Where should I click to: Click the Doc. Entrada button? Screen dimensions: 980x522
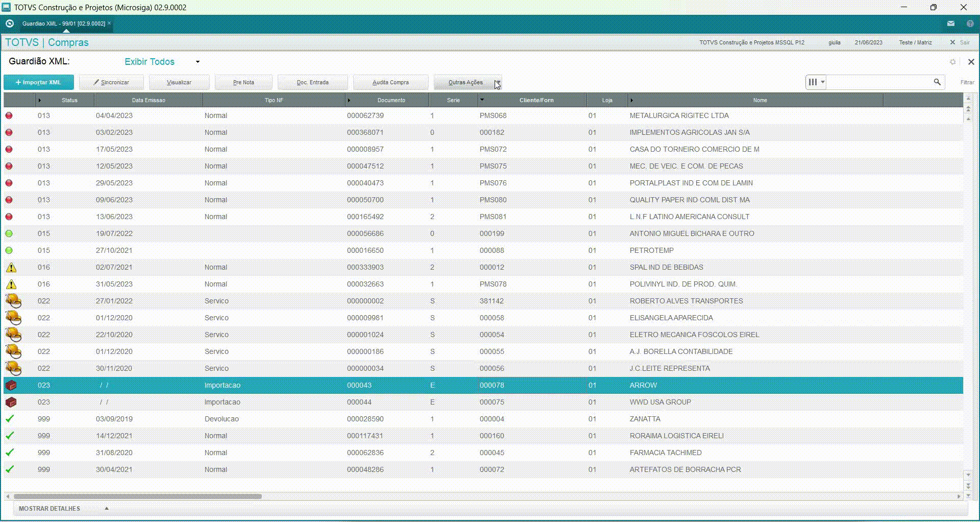(x=313, y=82)
